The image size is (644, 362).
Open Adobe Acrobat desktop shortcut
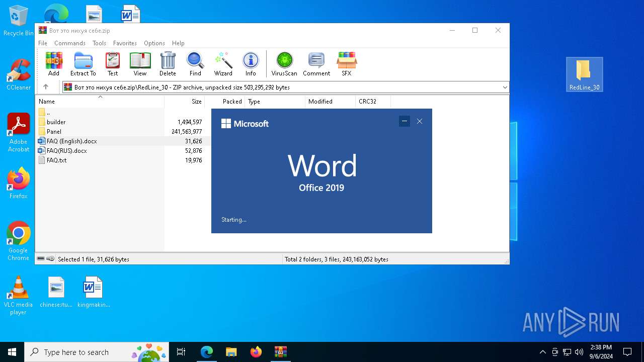19,132
